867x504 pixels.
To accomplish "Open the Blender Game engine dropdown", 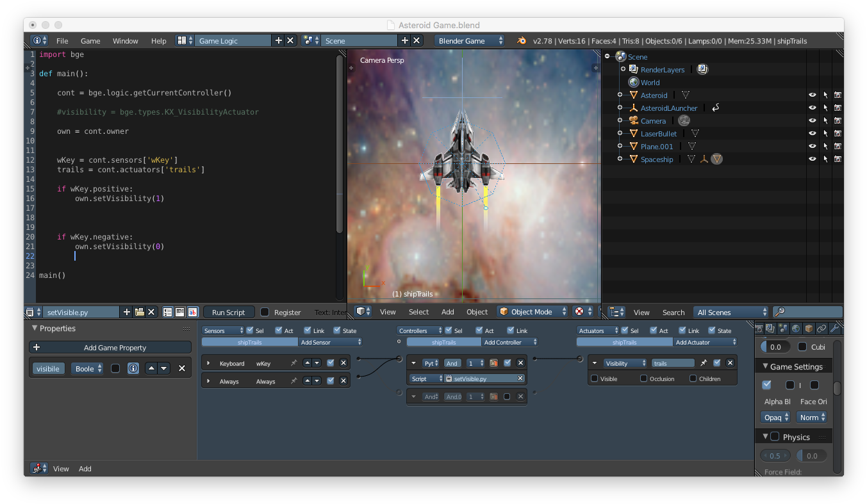I will click(x=468, y=40).
